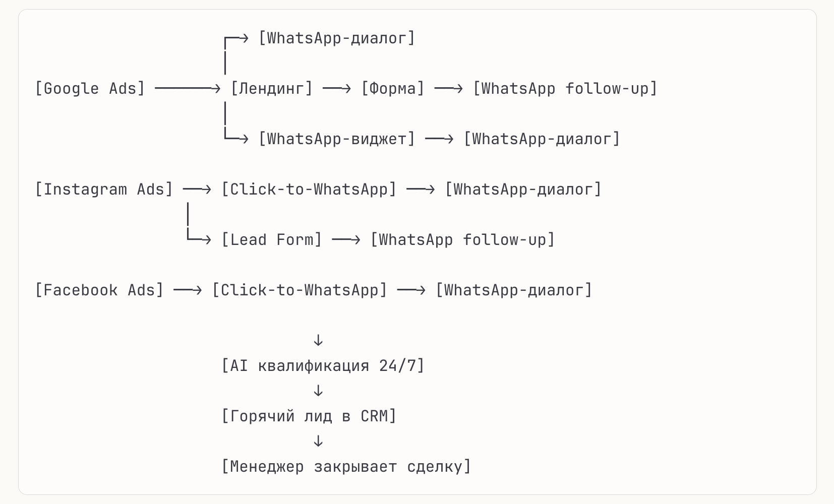Select the [WhatsApp-виджет] block

(336, 139)
